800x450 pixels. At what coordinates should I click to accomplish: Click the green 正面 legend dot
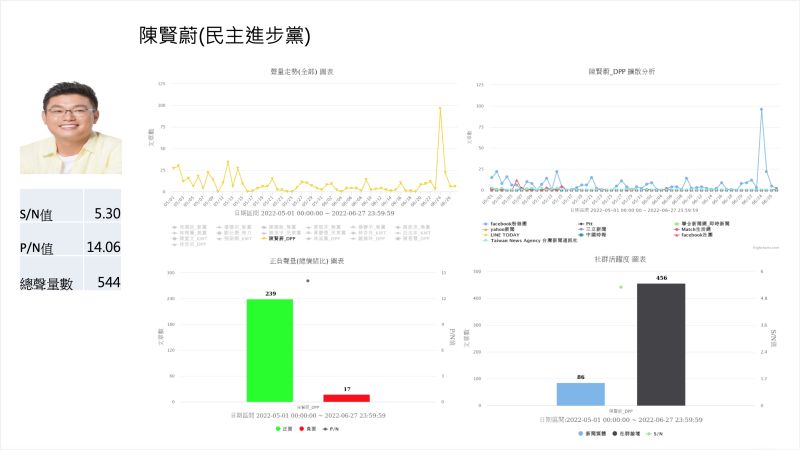(276, 428)
